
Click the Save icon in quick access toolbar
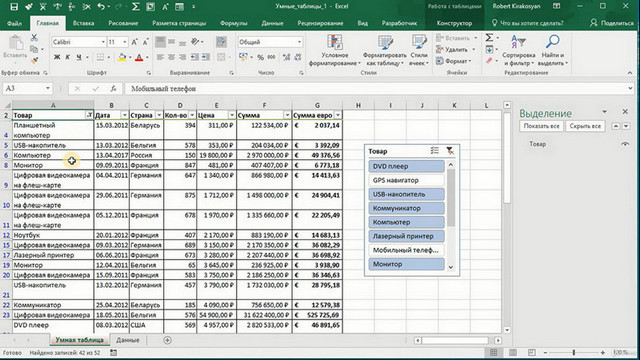click(x=14, y=7)
